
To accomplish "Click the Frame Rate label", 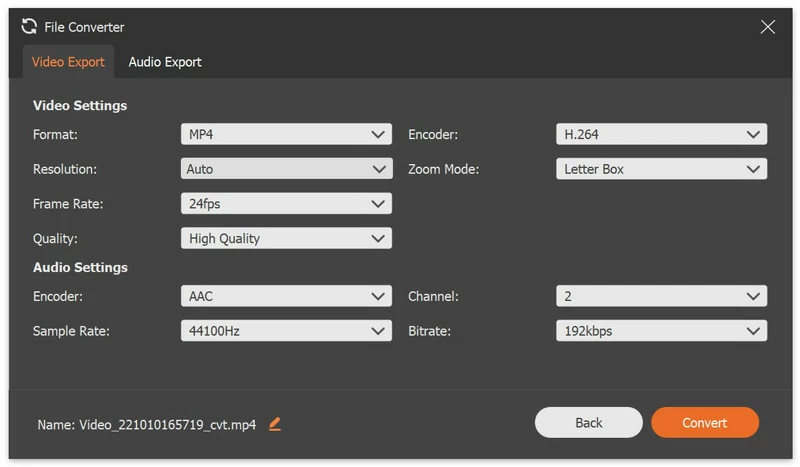I will pos(68,204).
